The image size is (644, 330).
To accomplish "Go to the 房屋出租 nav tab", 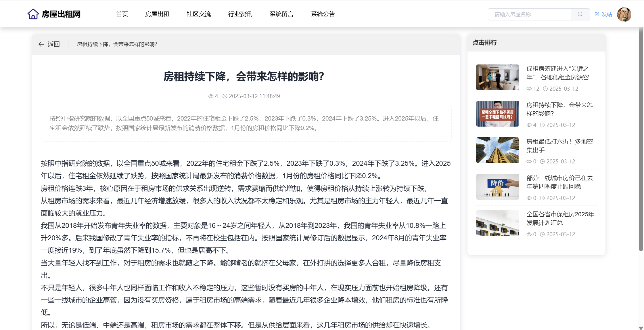I will click(157, 14).
